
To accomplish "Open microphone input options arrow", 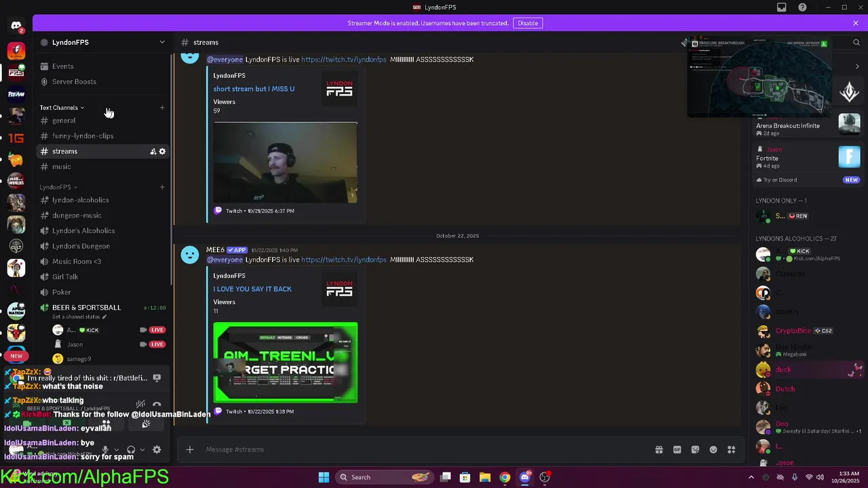I will (x=116, y=449).
